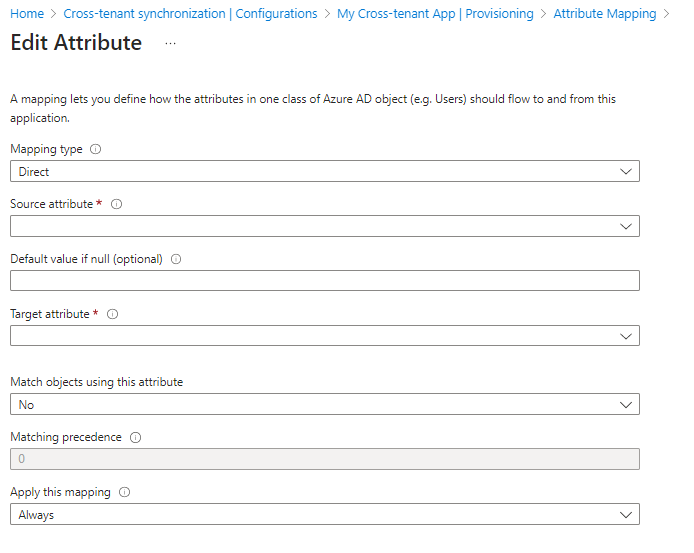Go to Home in the breadcrumb
Screen dimensions: 694x553
(x=27, y=14)
